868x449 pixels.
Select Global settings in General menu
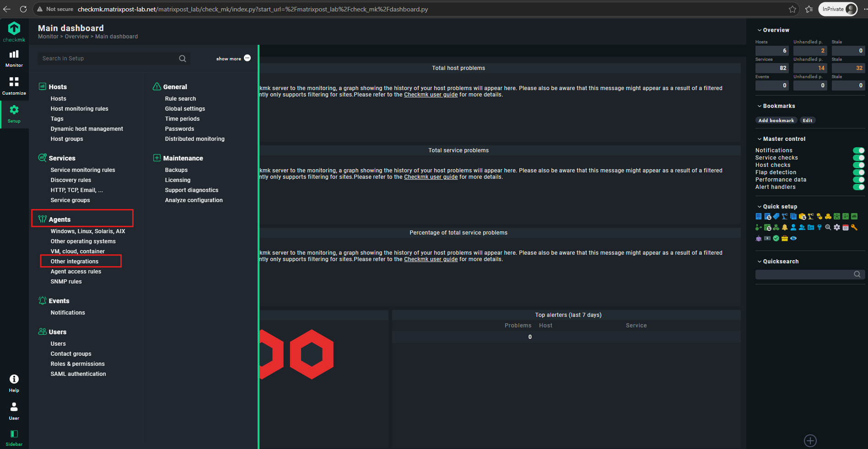pos(185,109)
